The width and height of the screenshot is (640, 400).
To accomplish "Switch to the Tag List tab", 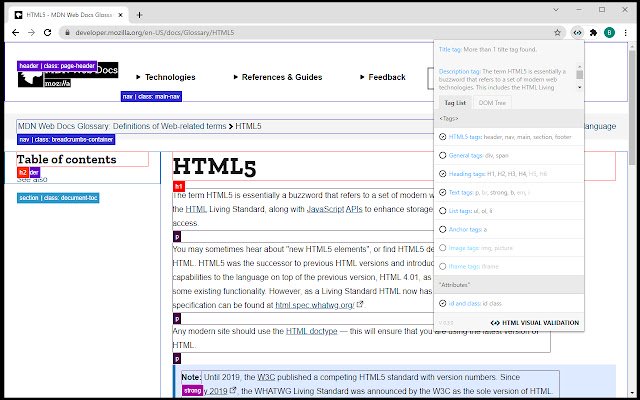I will click(x=455, y=103).
